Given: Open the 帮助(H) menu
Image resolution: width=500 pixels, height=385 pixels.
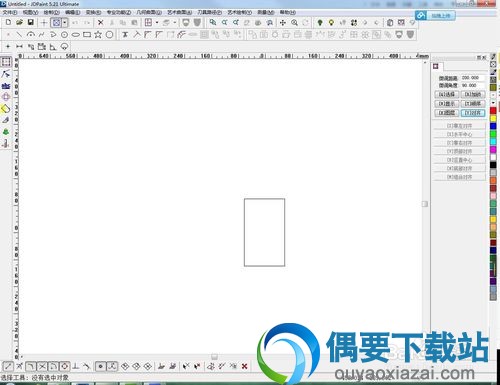Looking at the screenshot, I should click(288, 12).
